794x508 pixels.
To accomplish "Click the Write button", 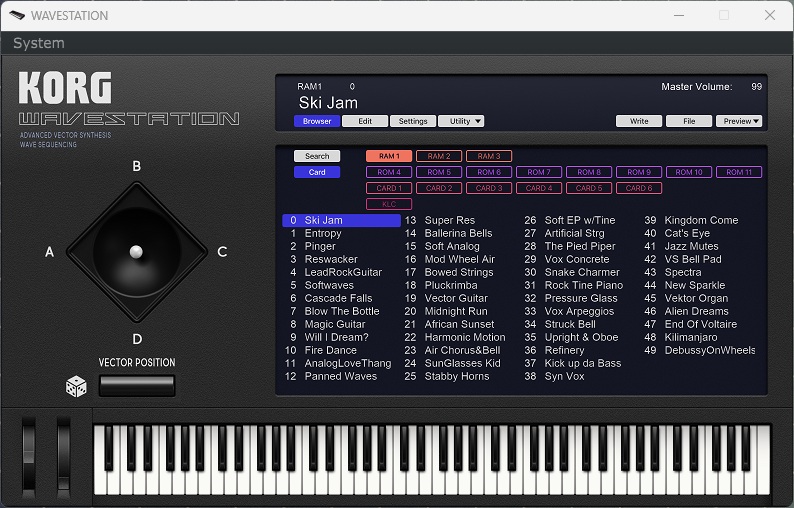I will (x=639, y=121).
